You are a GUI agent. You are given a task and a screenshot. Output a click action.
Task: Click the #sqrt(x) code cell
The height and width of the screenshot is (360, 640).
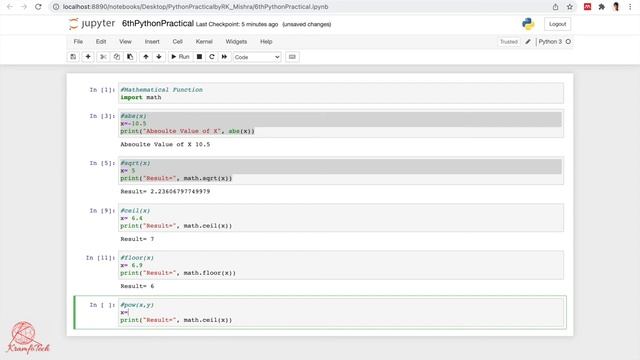341,171
